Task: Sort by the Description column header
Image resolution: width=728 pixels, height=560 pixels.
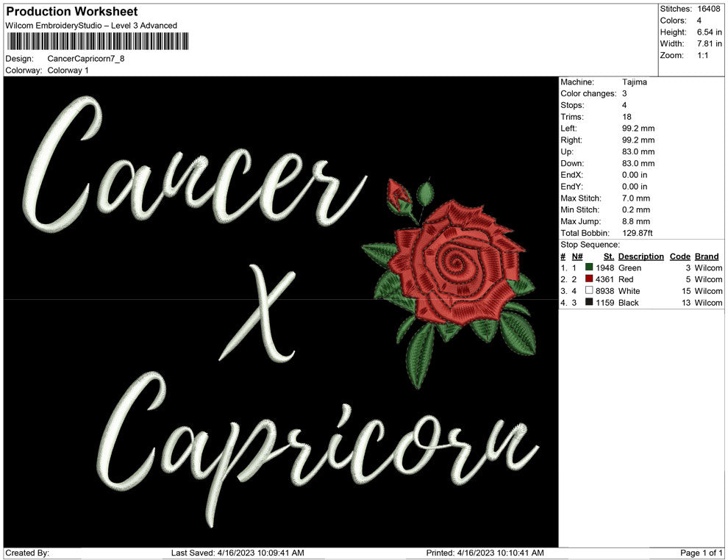Action: [x=640, y=256]
